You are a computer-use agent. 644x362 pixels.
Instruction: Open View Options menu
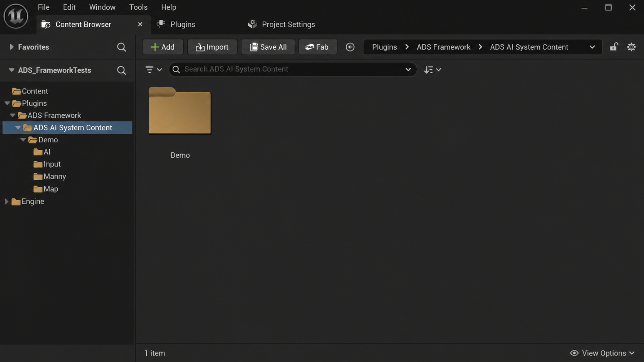click(602, 353)
